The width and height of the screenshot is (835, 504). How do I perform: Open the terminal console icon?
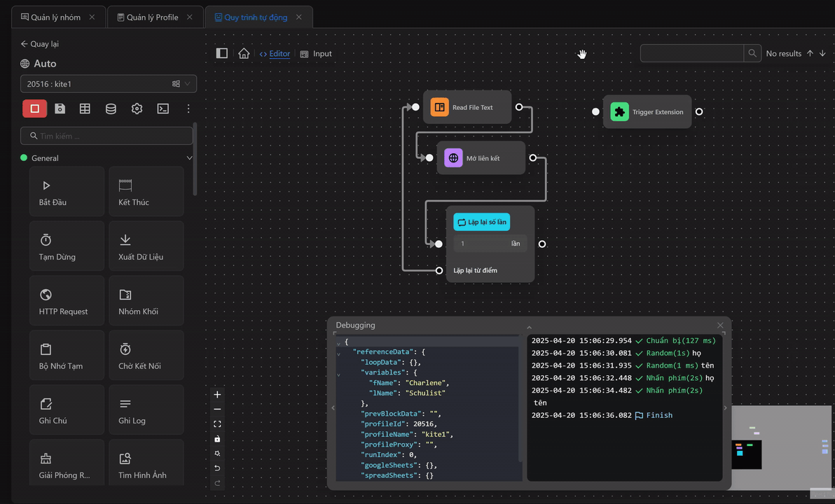click(x=163, y=108)
